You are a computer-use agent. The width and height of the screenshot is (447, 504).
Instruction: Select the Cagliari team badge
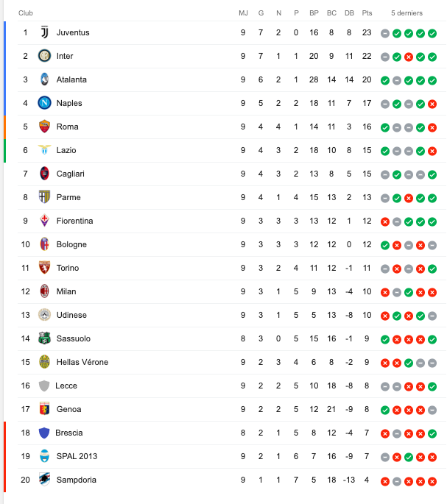pyautogui.click(x=45, y=174)
